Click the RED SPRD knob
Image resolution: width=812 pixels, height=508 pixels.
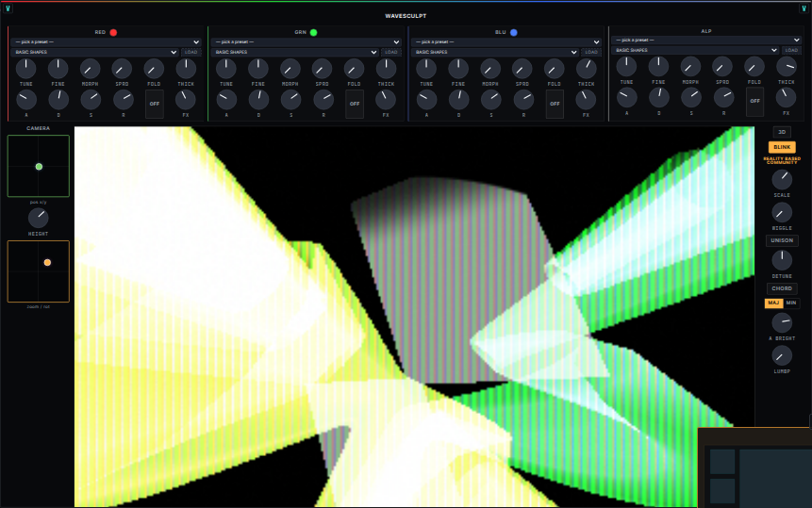click(123, 69)
